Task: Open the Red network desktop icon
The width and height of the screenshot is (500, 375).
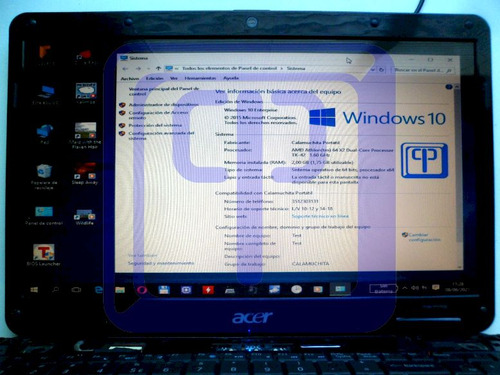Action: pyautogui.click(x=45, y=133)
